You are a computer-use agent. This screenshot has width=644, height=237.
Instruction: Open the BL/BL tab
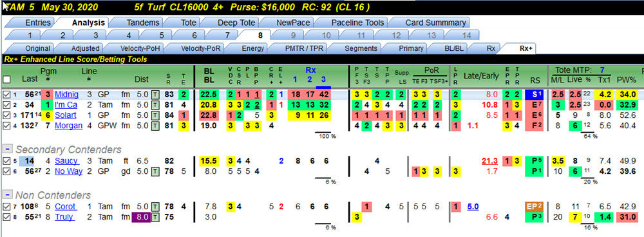coord(454,48)
